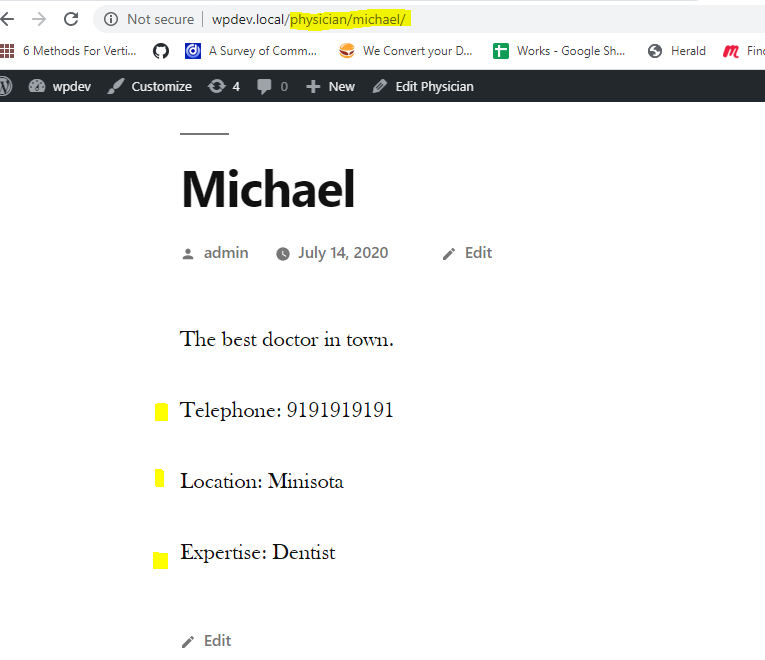Viewport: 765px width, 660px height.
Task: Click the pencil icon beside the top Edit
Action: tap(449, 254)
